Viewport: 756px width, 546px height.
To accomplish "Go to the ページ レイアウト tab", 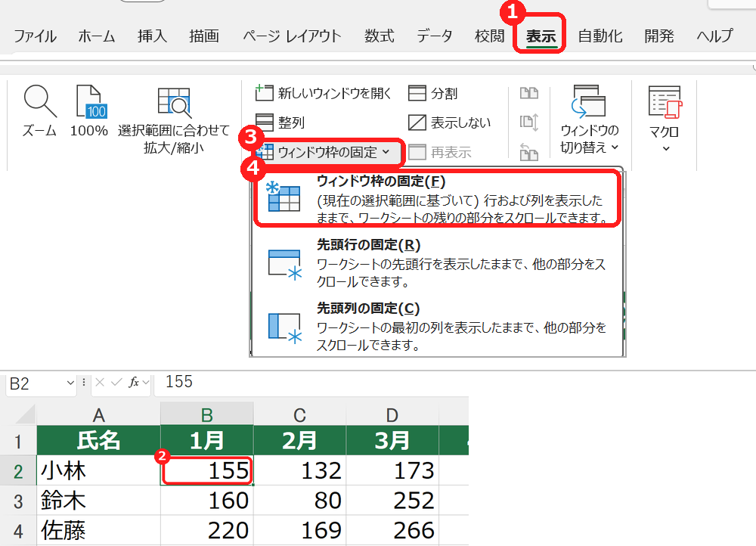I will 292,36.
